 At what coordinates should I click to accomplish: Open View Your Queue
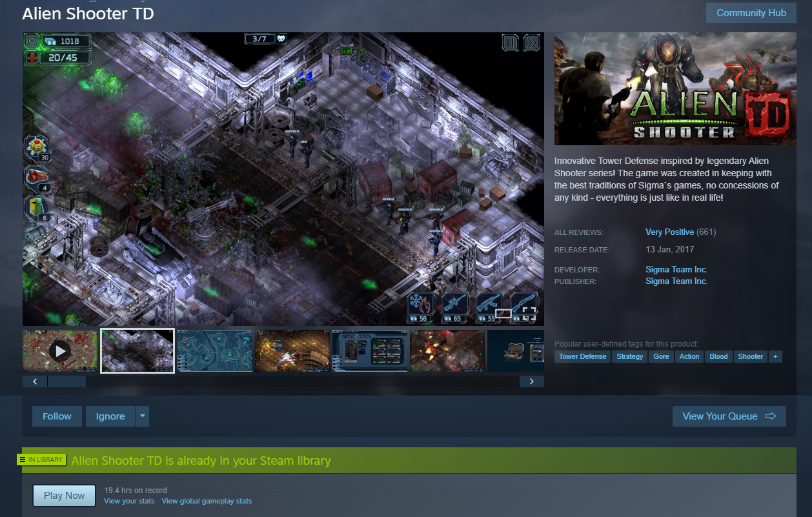[x=729, y=416]
